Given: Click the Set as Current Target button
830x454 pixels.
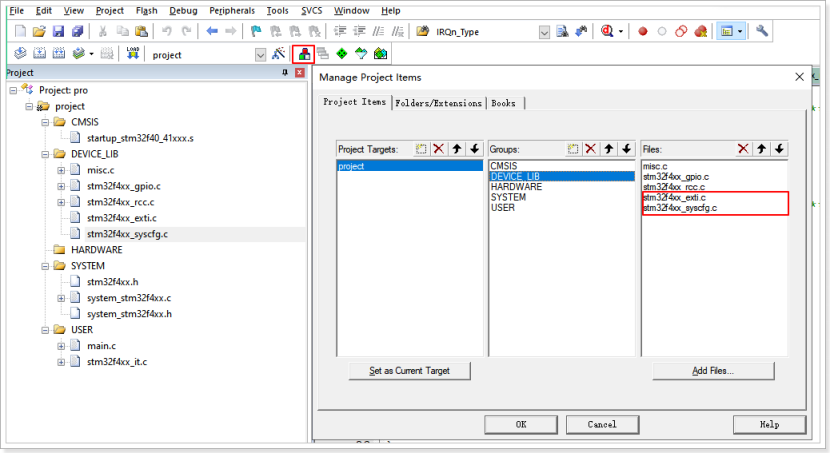Looking at the screenshot, I should click(409, 371).
